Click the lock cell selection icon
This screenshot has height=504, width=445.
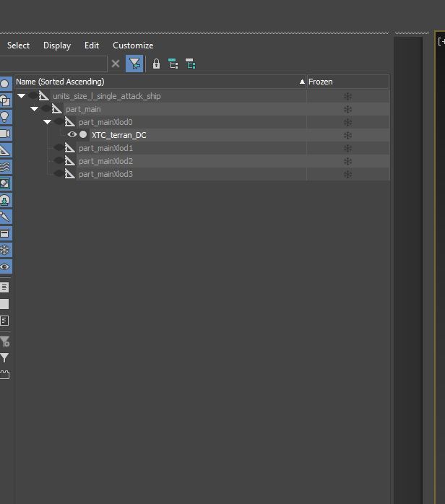click(156, 64)
